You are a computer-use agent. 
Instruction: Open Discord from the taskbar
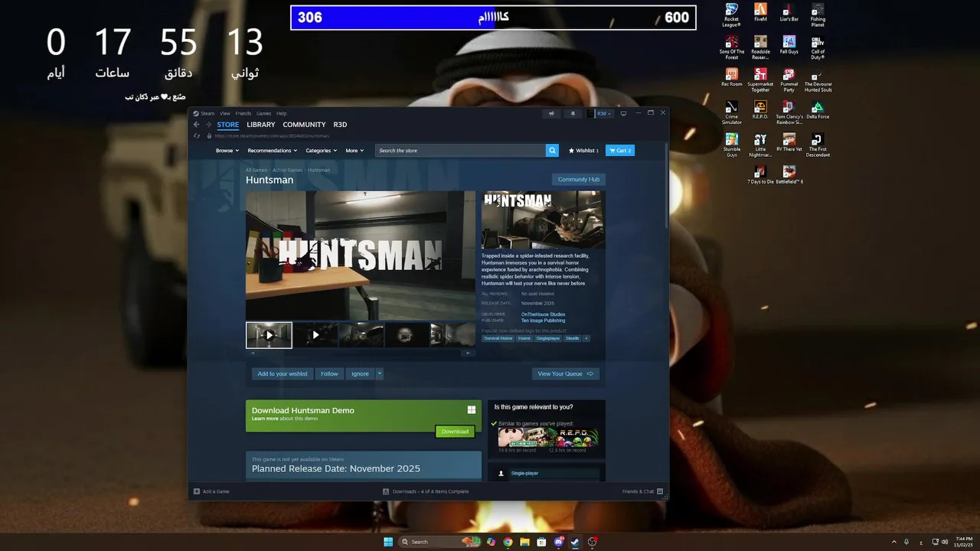559,542
